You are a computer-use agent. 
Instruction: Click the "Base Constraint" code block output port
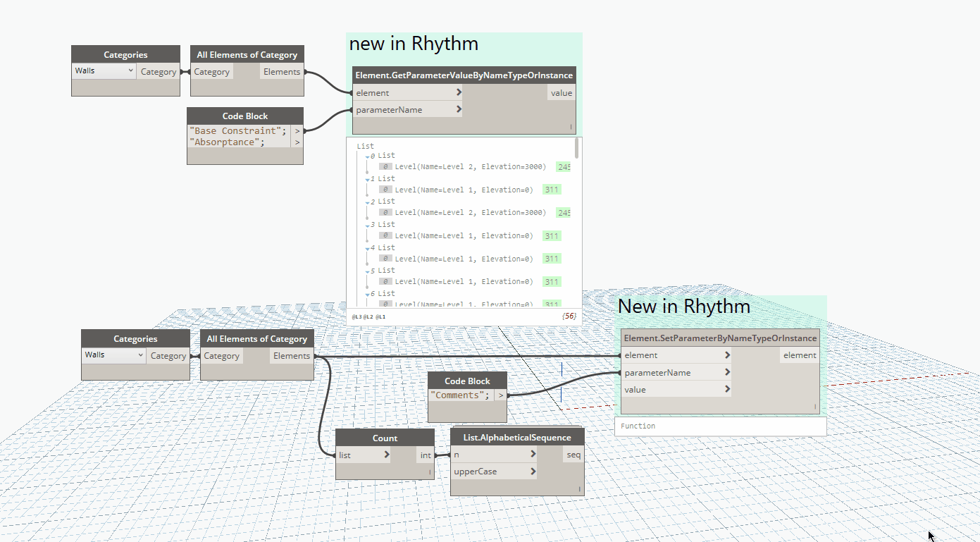297,131
